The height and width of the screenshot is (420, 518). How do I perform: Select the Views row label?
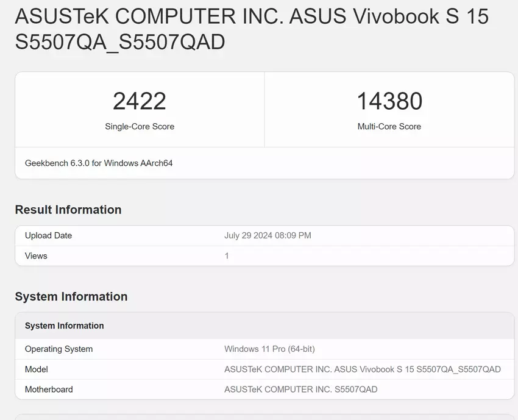tap(36, 256)
